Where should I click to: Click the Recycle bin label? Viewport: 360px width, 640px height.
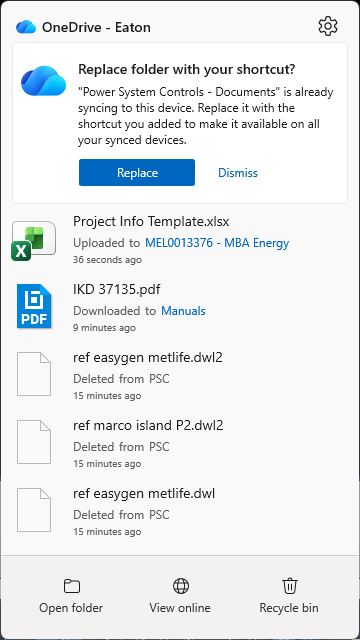289,608
